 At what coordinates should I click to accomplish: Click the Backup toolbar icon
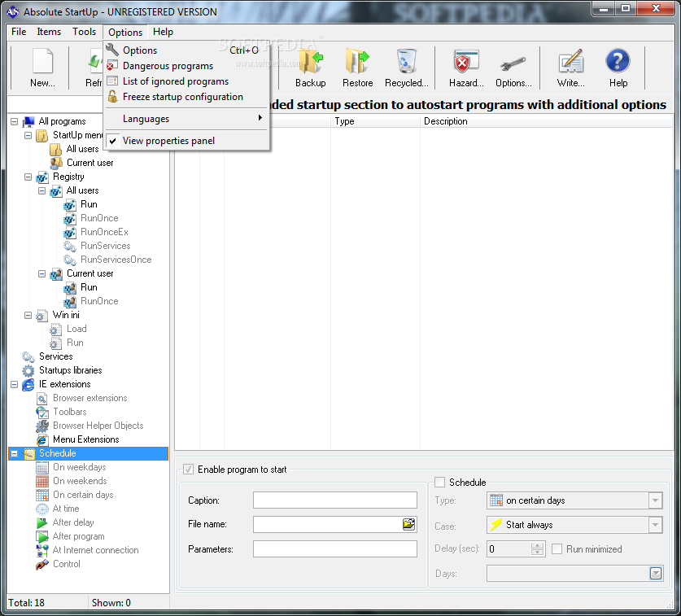pyautogui.click(x=311, y=61)
